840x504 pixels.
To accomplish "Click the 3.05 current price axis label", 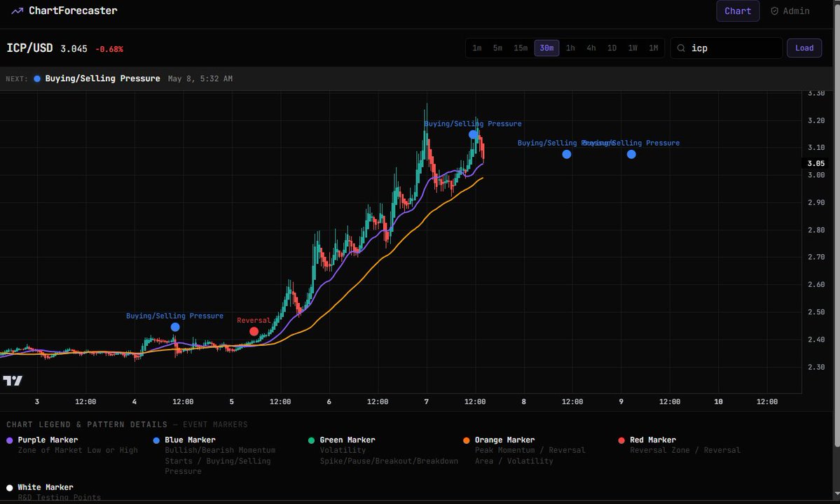I will (816, 163).
